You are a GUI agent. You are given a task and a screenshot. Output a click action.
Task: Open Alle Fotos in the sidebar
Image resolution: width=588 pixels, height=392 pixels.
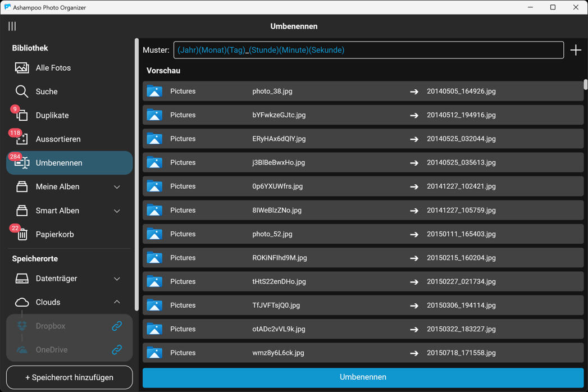coord(70,68)
